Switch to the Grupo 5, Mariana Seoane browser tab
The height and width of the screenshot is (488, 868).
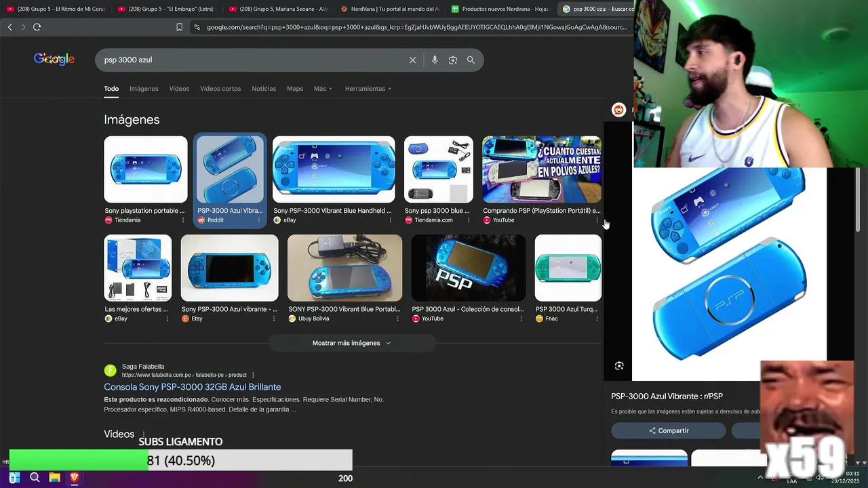pos(278,9)
